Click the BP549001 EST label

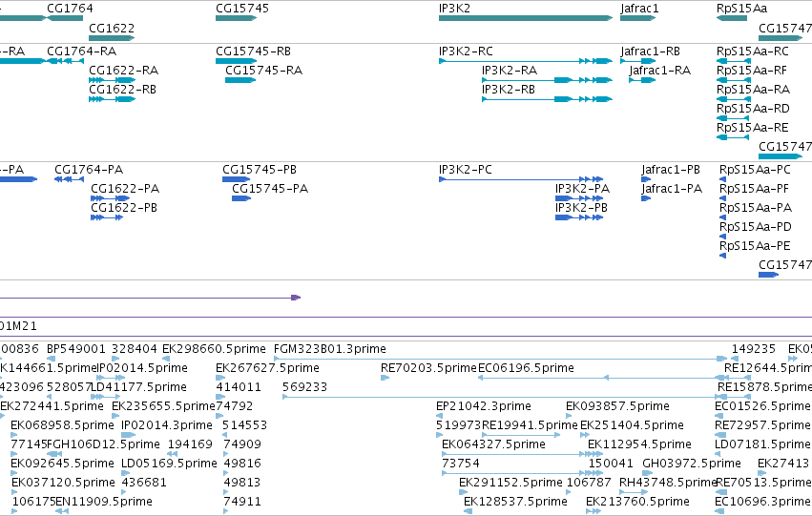coord(76,349)
